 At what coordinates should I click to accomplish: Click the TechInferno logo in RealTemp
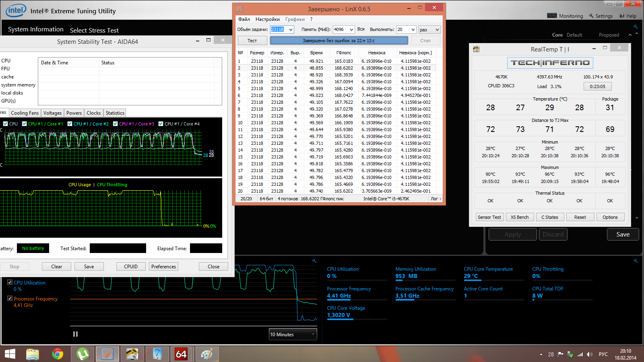550,63
